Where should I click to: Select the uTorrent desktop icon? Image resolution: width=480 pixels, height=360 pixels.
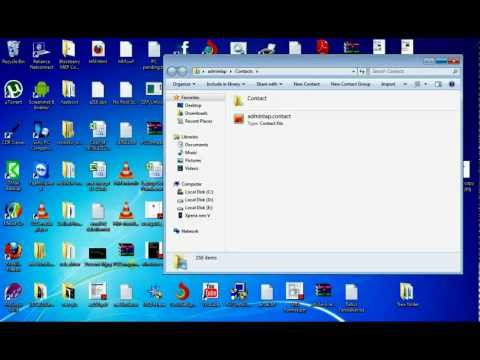click(13, 93)
